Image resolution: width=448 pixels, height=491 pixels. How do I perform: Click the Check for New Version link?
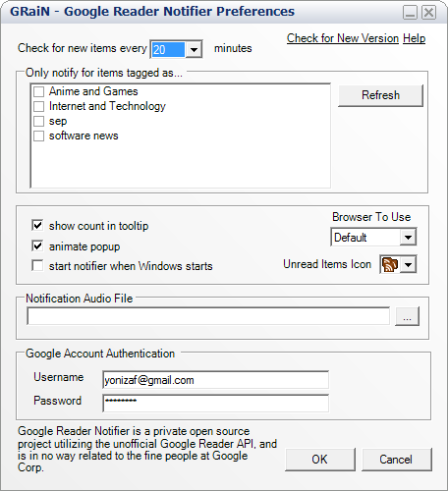(343, 38)
